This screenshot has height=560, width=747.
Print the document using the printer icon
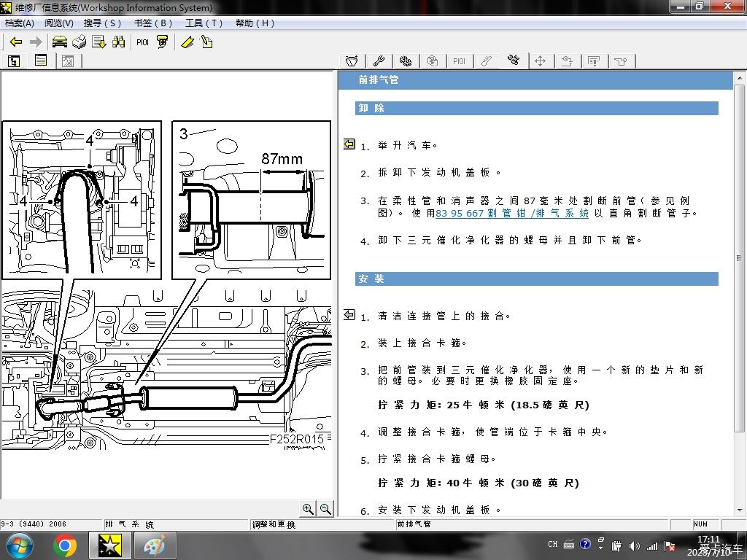(x=79, y=42)
